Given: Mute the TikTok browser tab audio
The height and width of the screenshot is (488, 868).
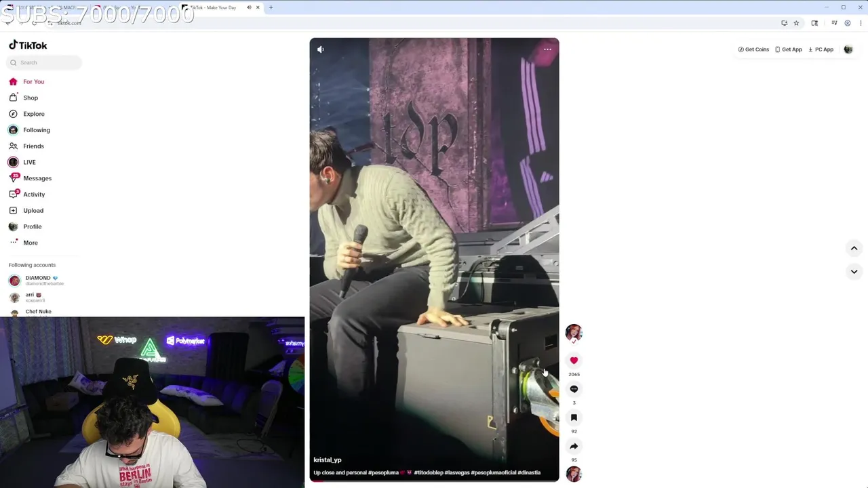Looking at the screenshot, I should tap(249, 7).
